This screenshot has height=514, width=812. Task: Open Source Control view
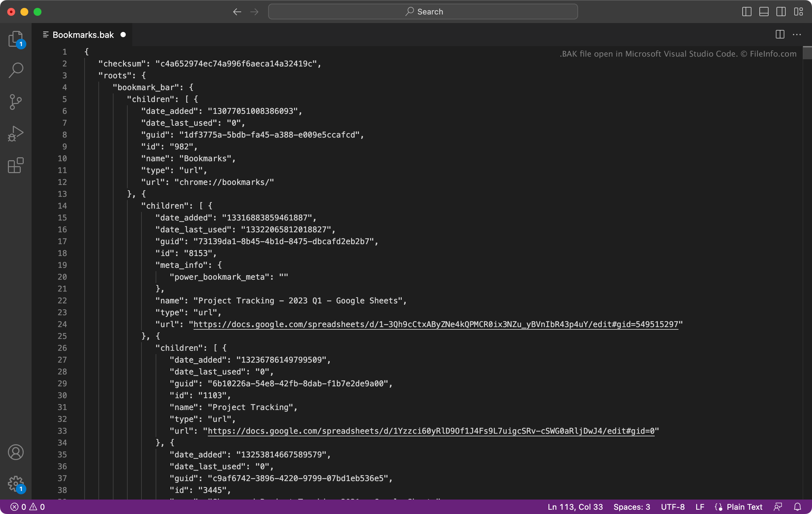[15, 102]
